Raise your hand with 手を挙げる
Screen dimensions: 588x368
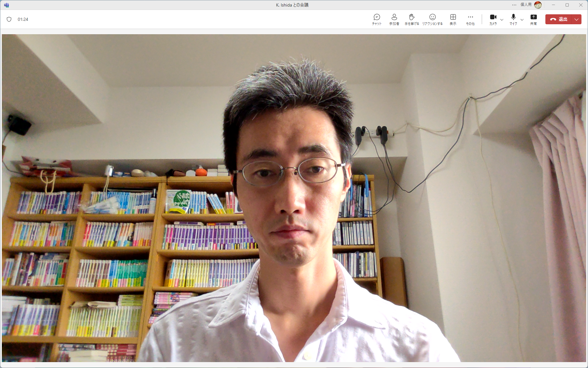[x=412, y=19]
